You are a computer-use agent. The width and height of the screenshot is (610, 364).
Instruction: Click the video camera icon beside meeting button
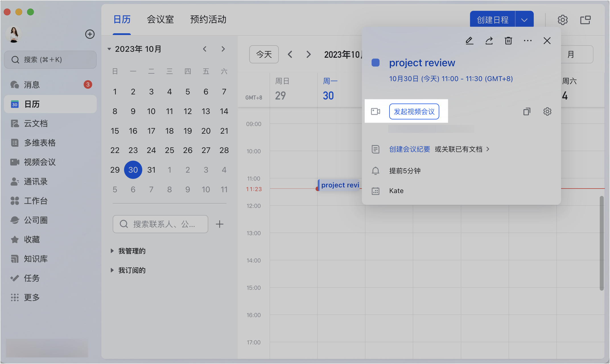(x=376, y=111)
